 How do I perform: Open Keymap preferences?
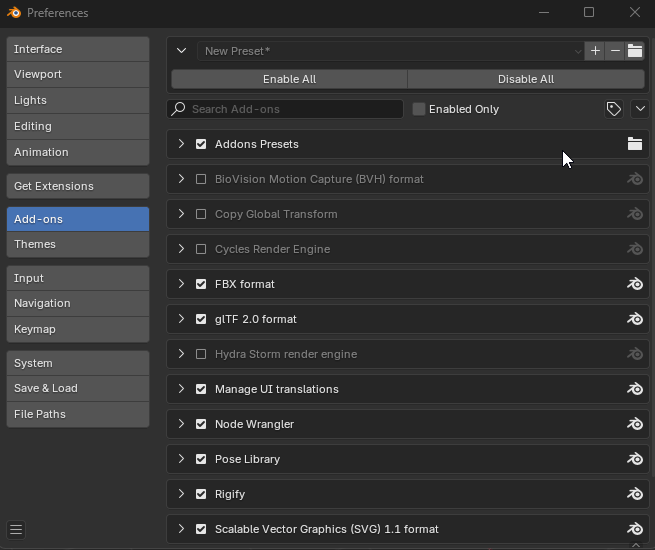[x=78, y=329]
